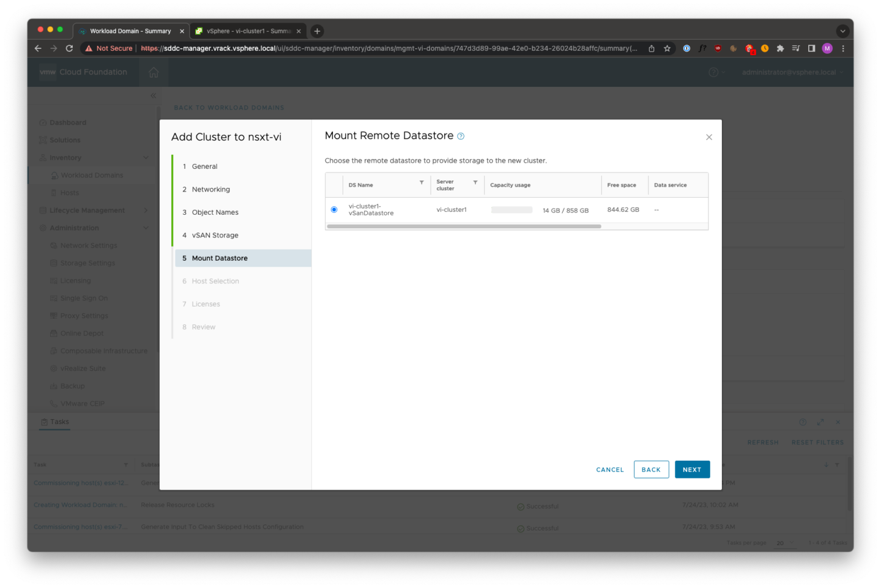
Task: Click the Server cluster column filter icon
Action: pyautogui.click(x=475, y=182)
